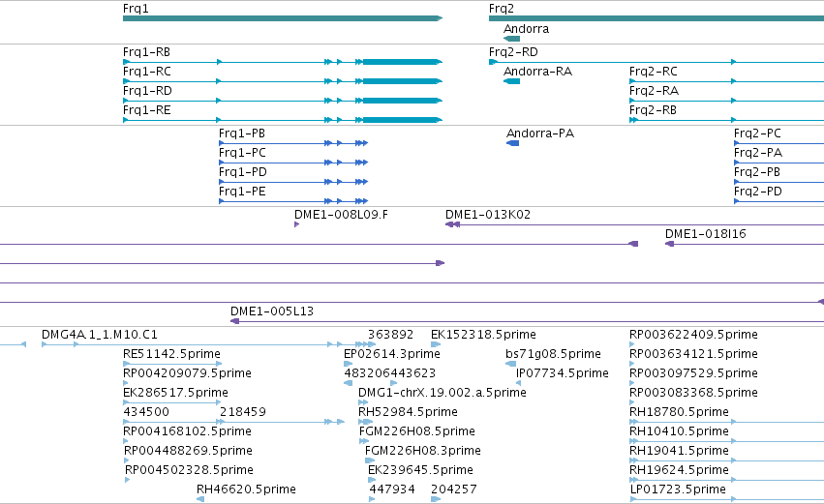Screen dimensions: 824x504
Task: Click the Andorra-RA transcript label
Action: click(x=537, y=72)
